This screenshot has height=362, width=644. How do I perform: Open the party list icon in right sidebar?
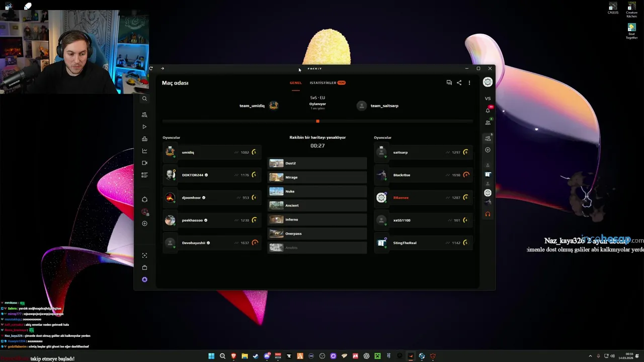pos(488,138)
